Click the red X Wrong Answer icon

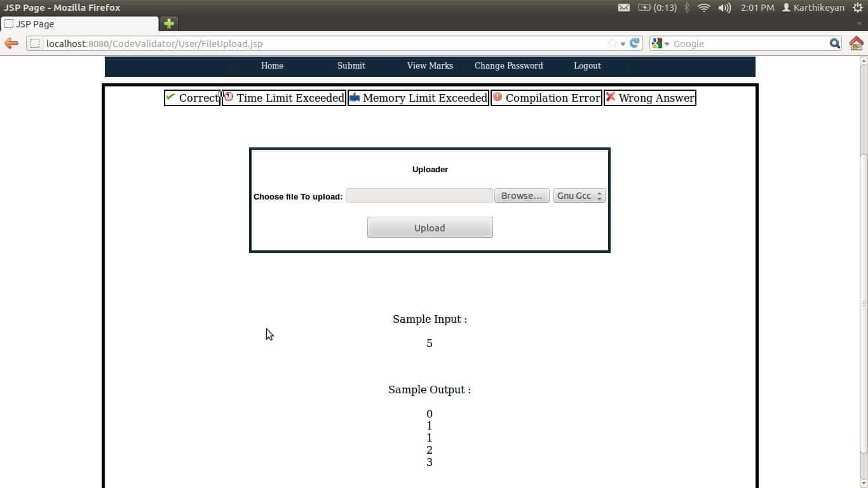[x=611, y=97]
